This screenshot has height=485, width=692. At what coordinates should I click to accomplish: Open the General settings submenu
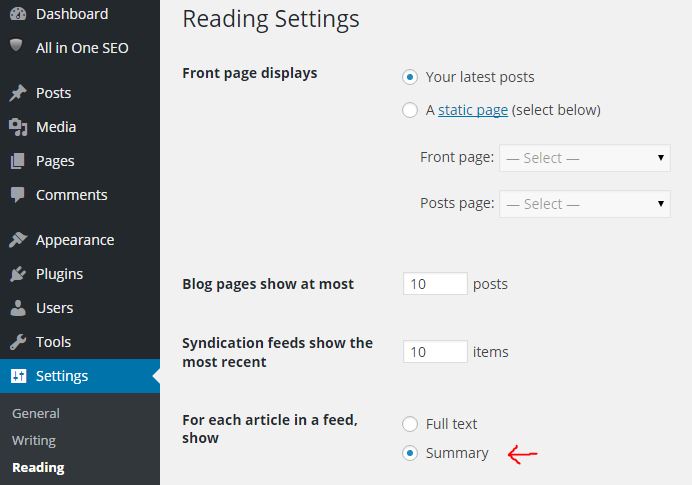click(x=36, y=413)
